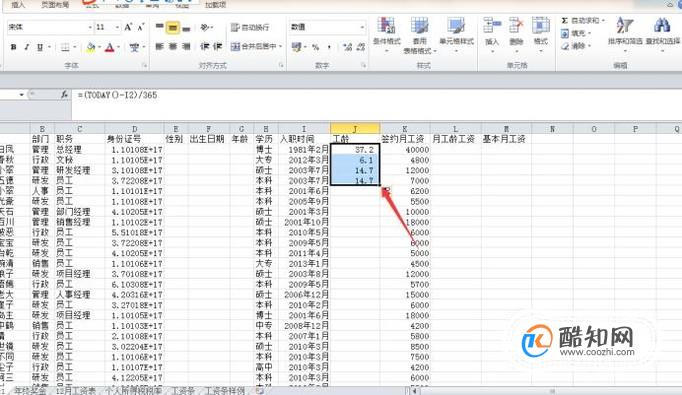Click the Insert cells icon

click(x=492, y=26)
